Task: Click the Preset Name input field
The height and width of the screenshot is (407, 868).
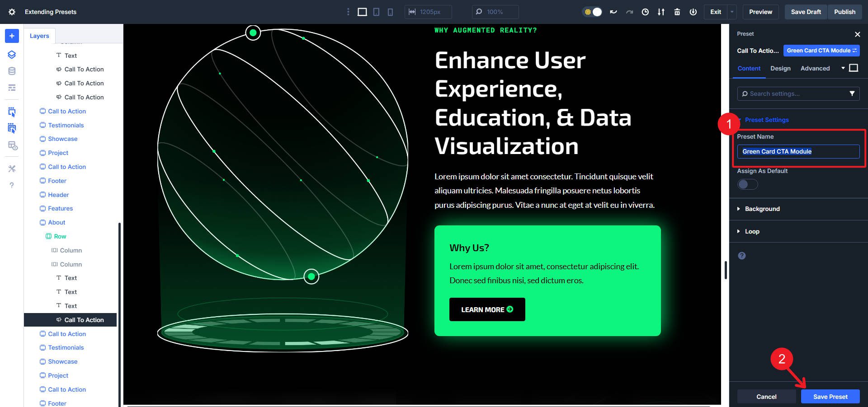Action: point(798,151)
